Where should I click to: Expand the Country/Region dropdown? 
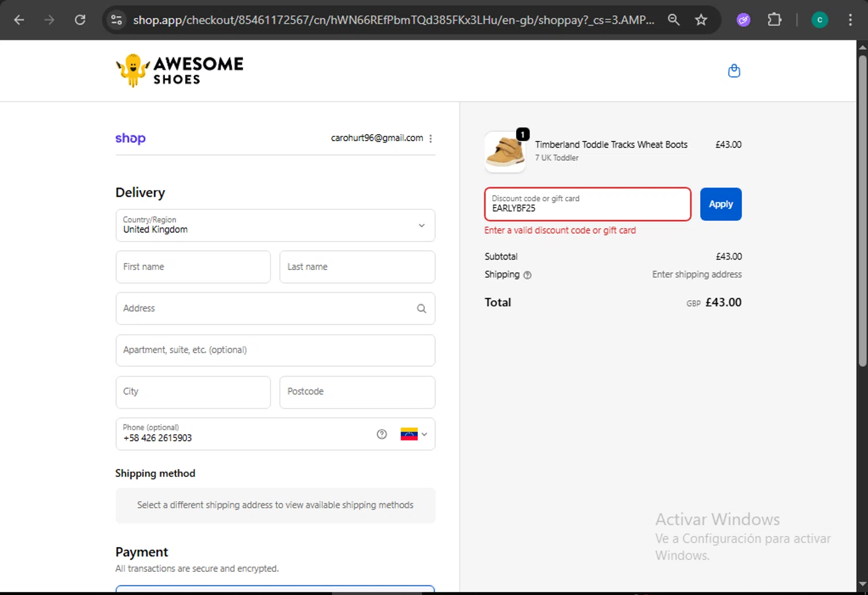coord(275,226)
